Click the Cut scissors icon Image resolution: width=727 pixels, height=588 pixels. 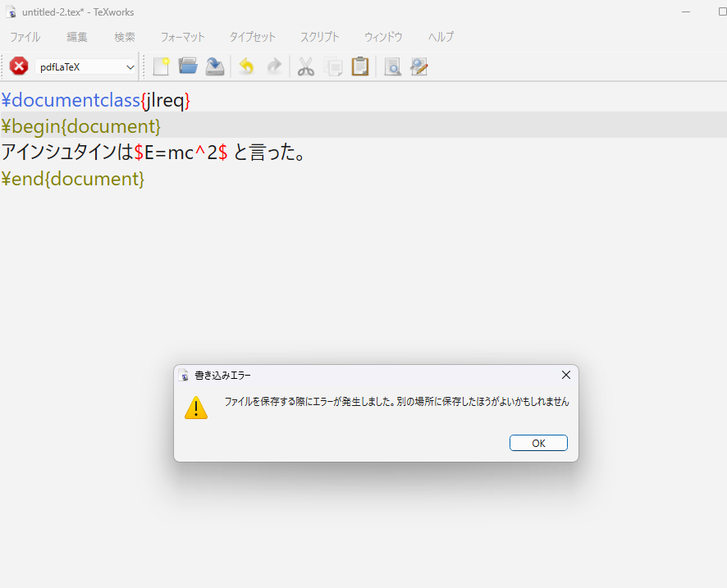(x=306, y=66)
